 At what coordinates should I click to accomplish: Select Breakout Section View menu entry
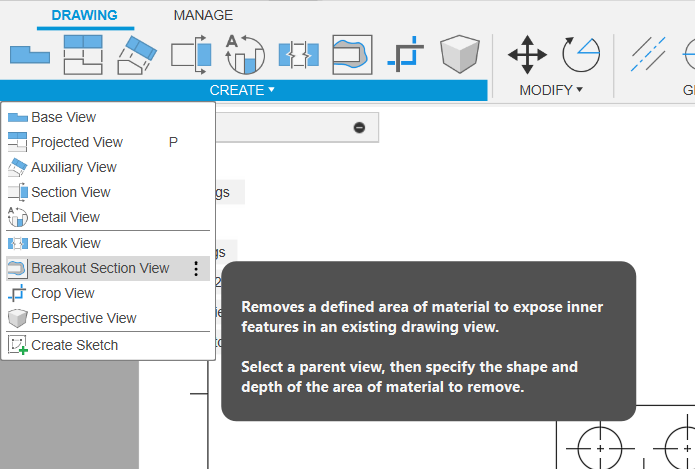(x=99, y=268)
